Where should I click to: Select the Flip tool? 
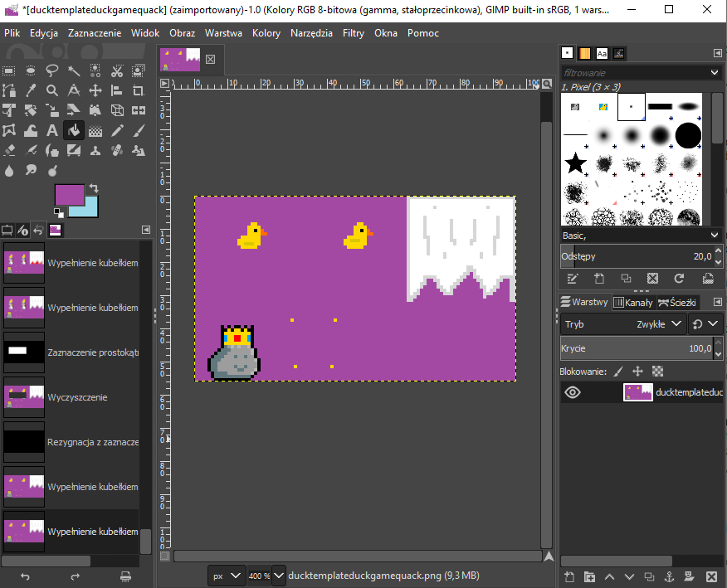coord(138,110)
